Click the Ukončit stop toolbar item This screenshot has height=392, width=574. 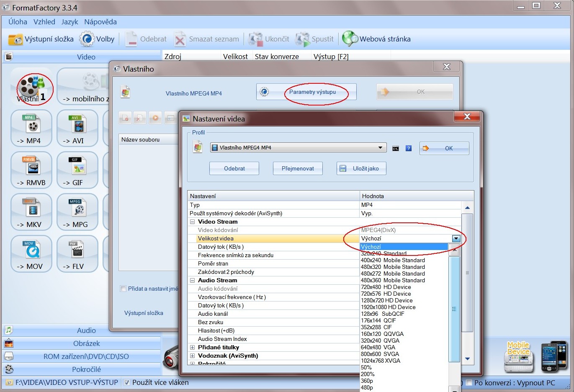tap(269, 39)
